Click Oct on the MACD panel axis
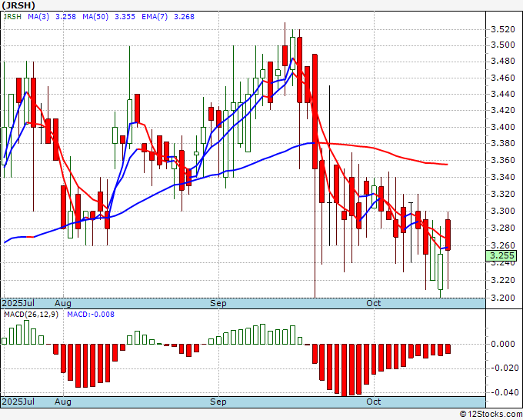The height and width of the screenshot is (420, 523). [x=374, y=402]
